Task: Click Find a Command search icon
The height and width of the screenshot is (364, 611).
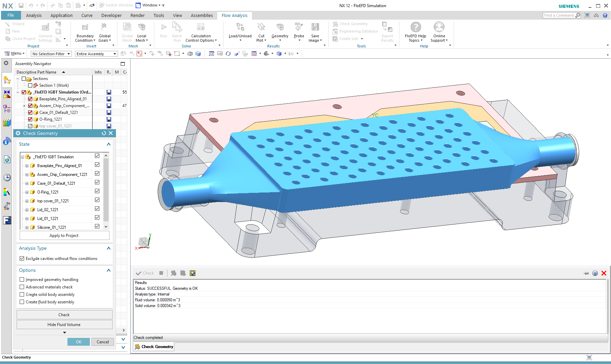Action: click(x=578, y=15)
